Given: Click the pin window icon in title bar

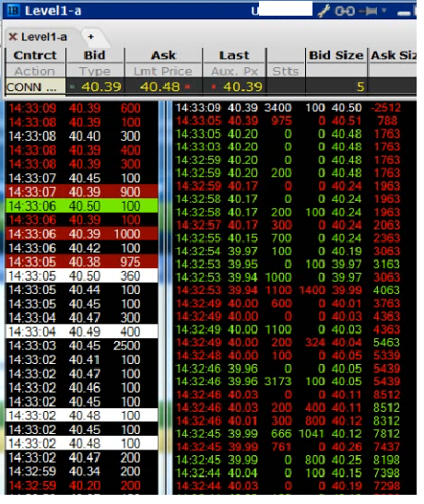Looking at the screenshot, I should click(x=368, y=11).
